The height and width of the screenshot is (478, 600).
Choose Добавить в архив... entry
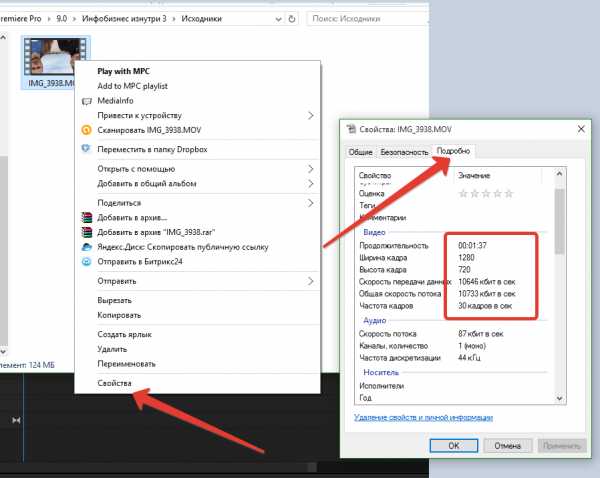(132, 217)
